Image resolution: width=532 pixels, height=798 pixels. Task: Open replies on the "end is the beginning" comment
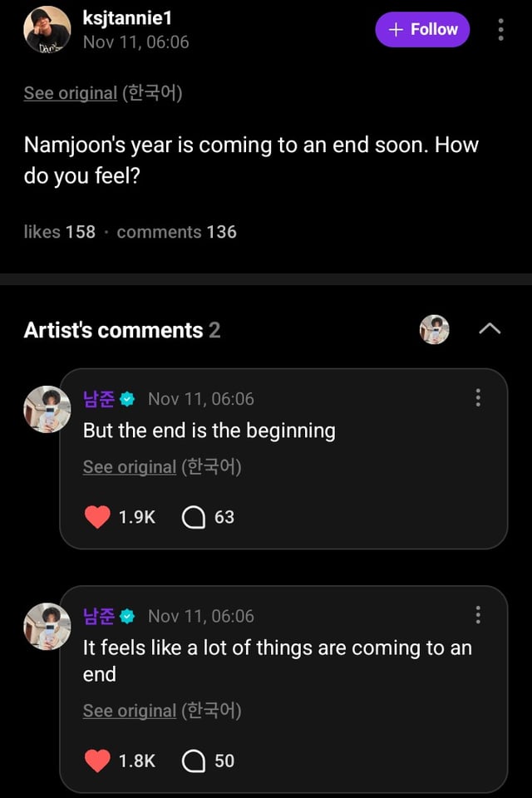coord(194,517)
